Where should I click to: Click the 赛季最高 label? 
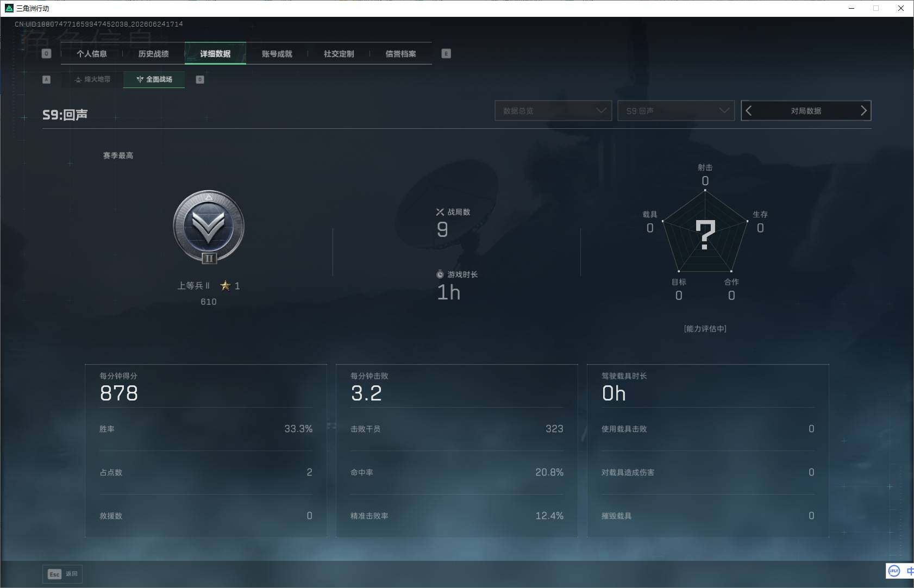pos(118,155)
